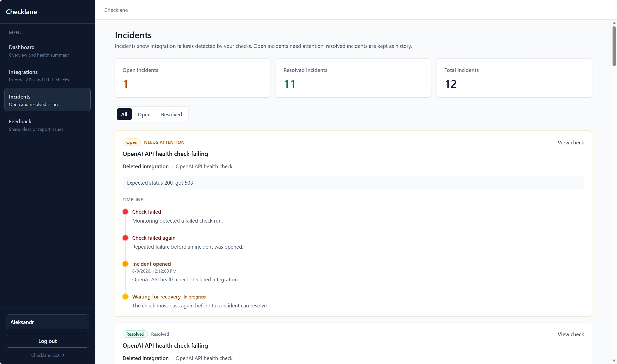Click View check on the open incident
This screenshot has height=364, width=617.
(571, 143)
